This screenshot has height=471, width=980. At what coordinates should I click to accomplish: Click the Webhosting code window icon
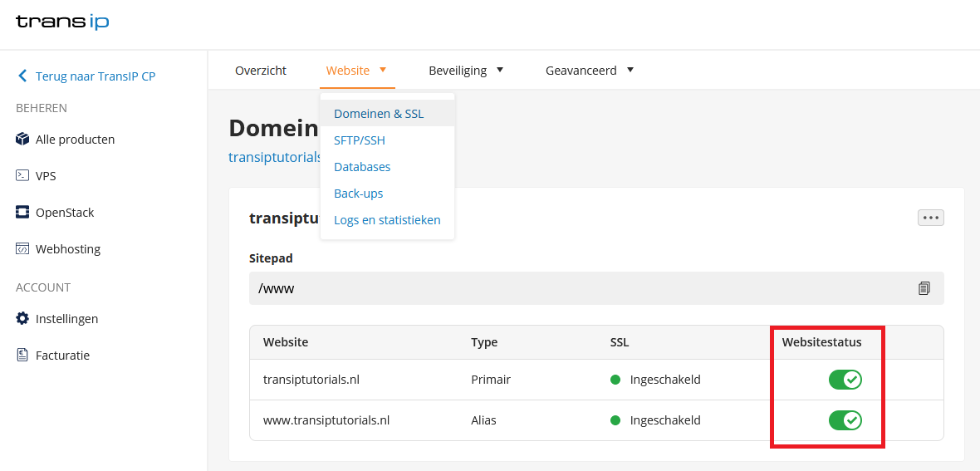[22, 249]
